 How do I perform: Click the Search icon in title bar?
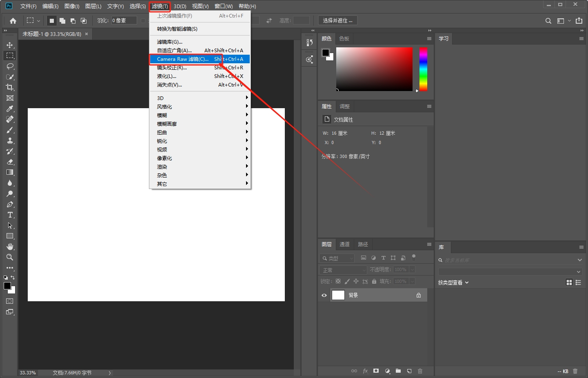[x=548, y=20]
